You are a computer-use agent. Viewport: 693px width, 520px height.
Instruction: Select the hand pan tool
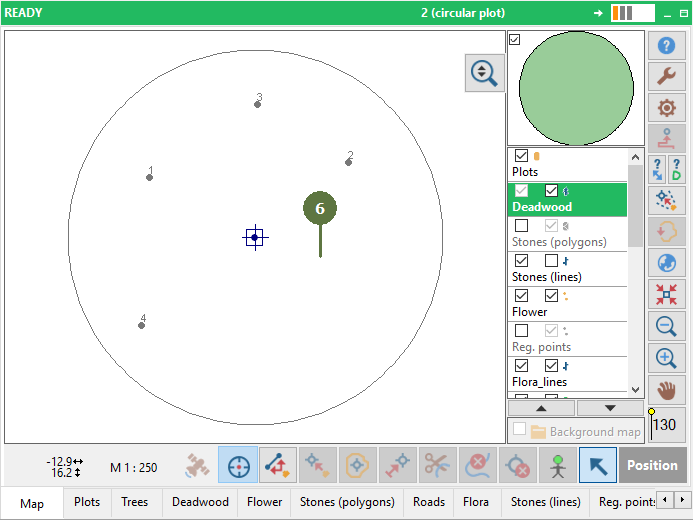click(666, 391)
